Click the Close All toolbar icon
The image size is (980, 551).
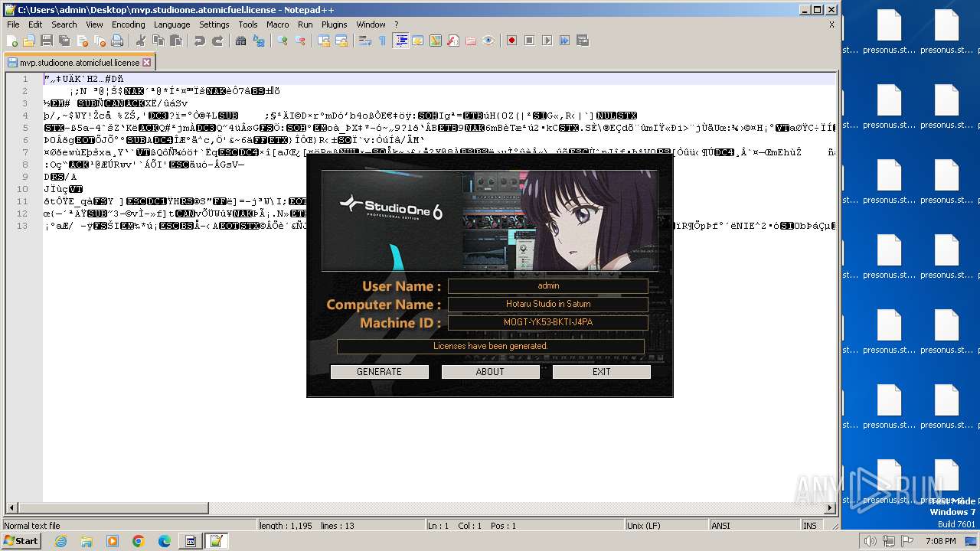click(100, 41)
